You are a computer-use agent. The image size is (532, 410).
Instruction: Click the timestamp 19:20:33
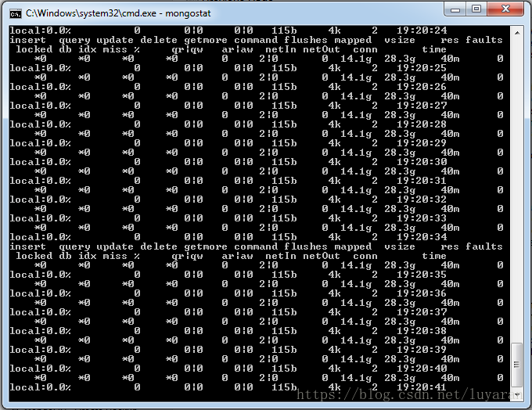[x=422, y=218]
